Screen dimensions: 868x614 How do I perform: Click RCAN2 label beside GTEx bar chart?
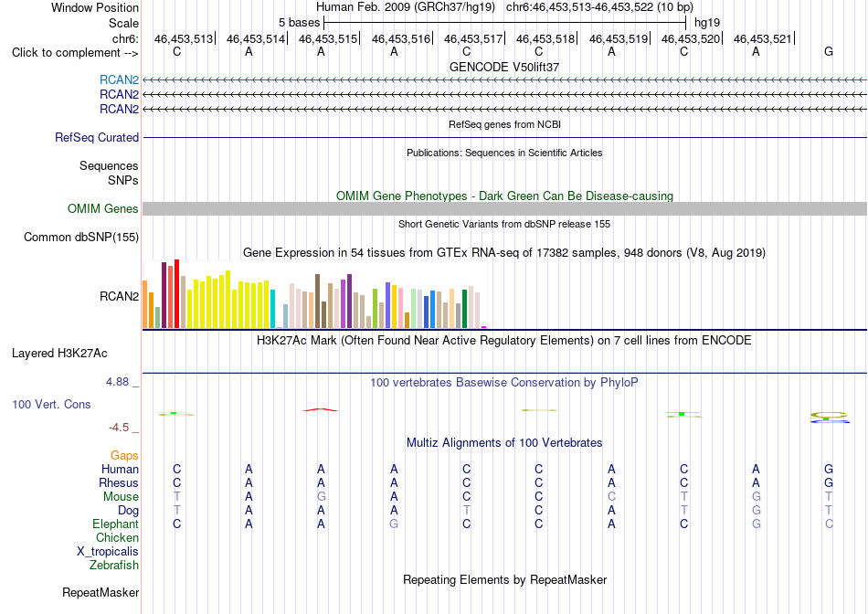(119, 296)
